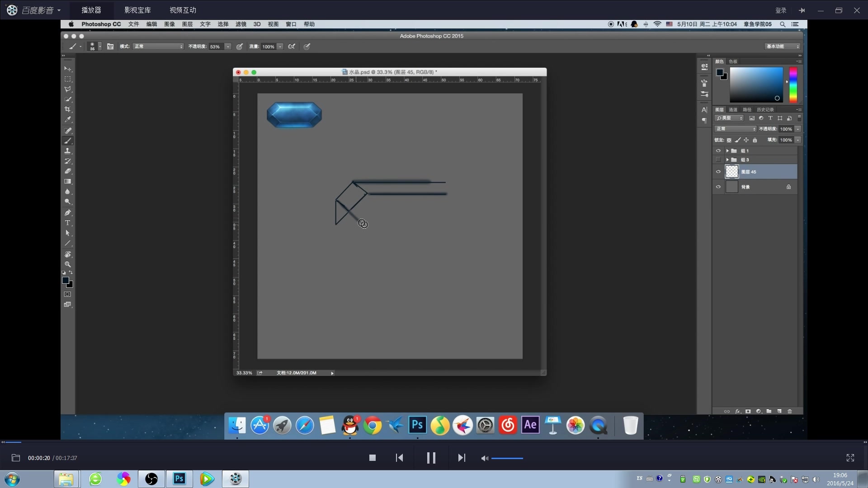Open the brush opacity 53% dropdown
This screenshot has height=488, width=868.
[x=228, y=47]
